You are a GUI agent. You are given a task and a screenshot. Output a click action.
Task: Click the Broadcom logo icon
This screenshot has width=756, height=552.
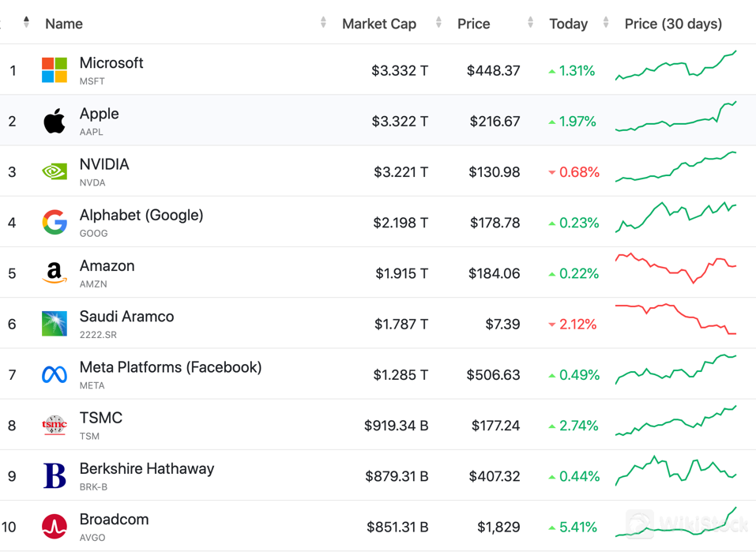[55, 527]
